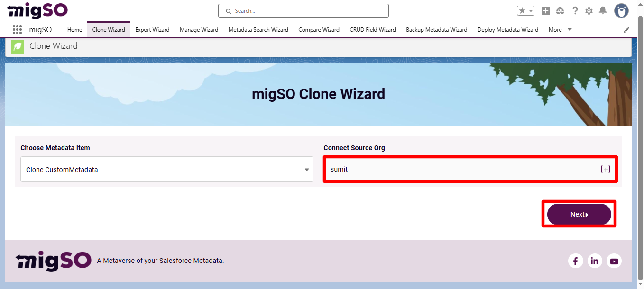644x289 pixels.
Task: Click the migSO app name label
Action: click(40, 30)
